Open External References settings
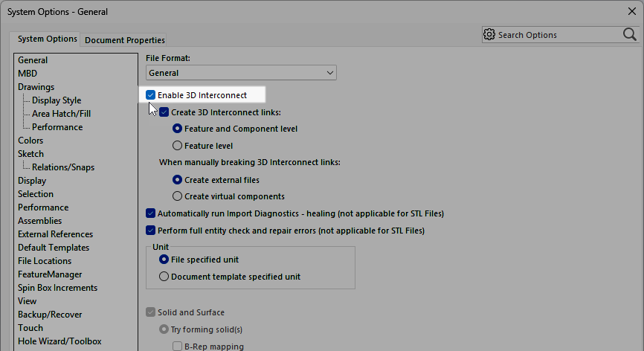 point(55,234)
